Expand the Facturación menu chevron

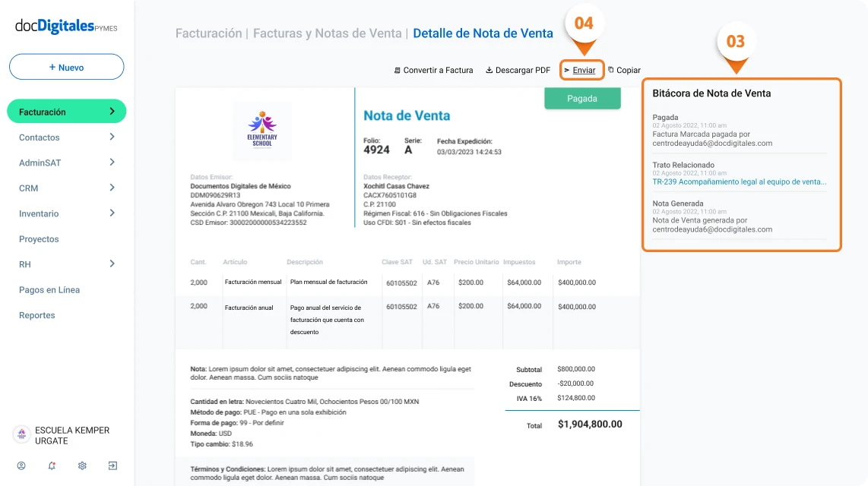(x=112, y=112)
